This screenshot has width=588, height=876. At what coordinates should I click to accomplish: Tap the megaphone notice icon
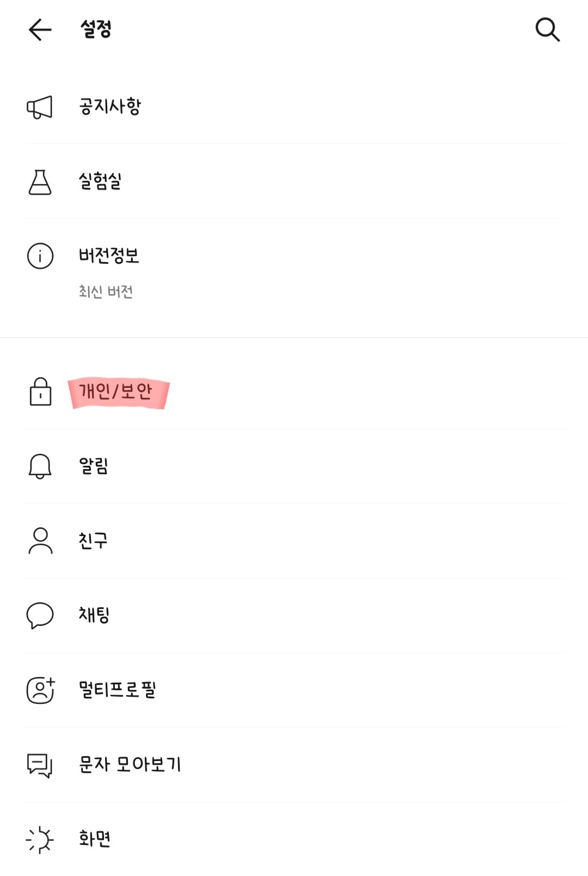click(40, 107)
